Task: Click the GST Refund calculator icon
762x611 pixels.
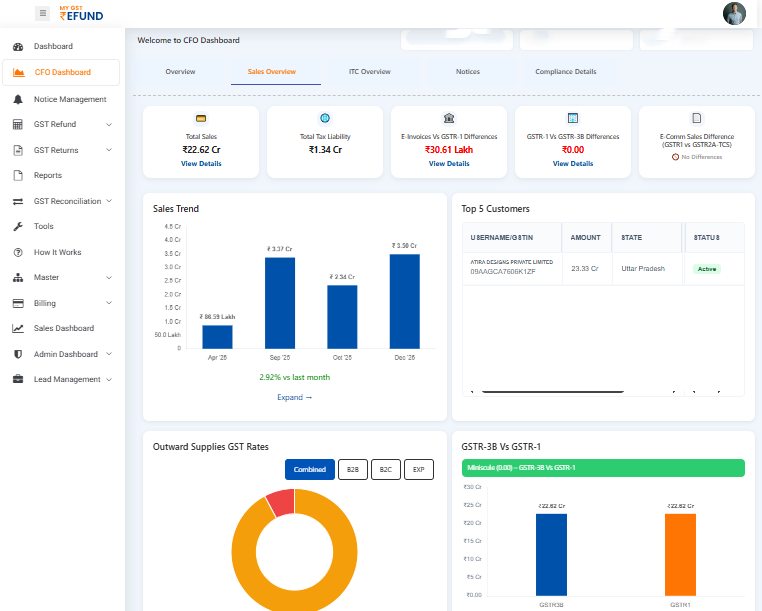Action: (18, 124)
